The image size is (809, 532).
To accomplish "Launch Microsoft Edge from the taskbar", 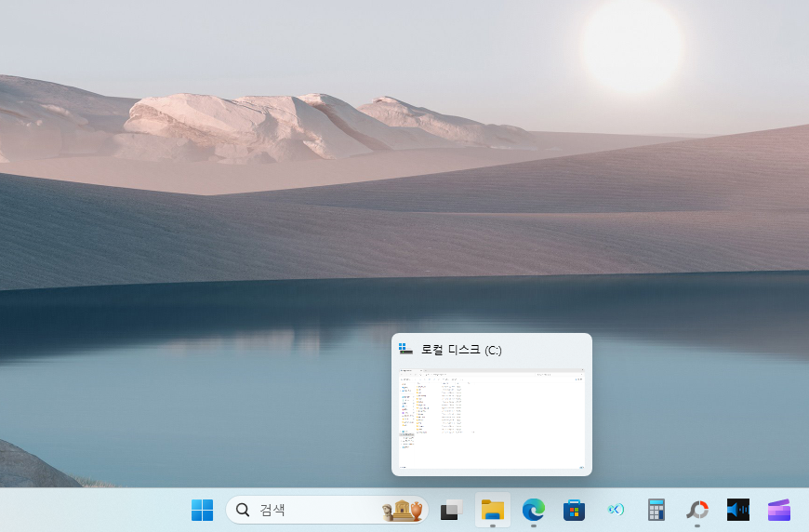I will (534, 510).
